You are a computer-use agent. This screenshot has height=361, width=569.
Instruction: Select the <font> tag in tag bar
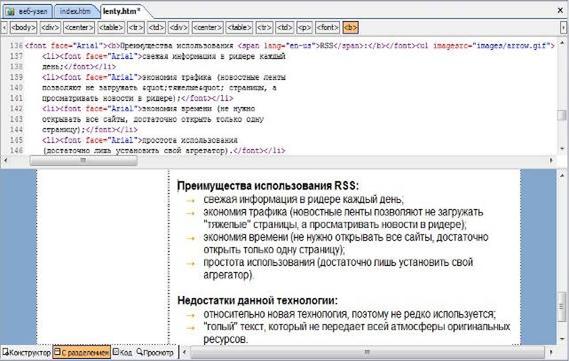click(328, 28)
